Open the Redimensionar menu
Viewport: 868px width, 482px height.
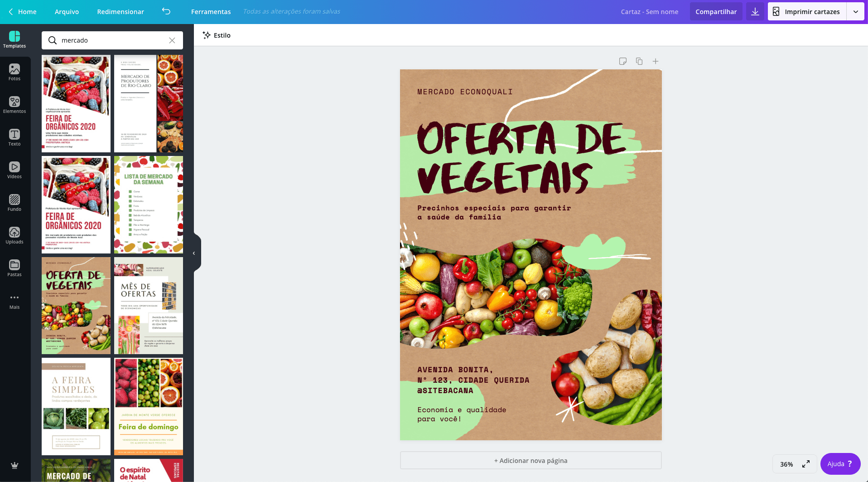(x=121, y=12)
